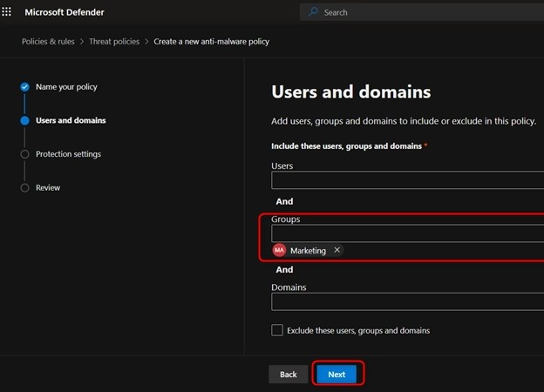Click the Back button

(x=288, y=374)
